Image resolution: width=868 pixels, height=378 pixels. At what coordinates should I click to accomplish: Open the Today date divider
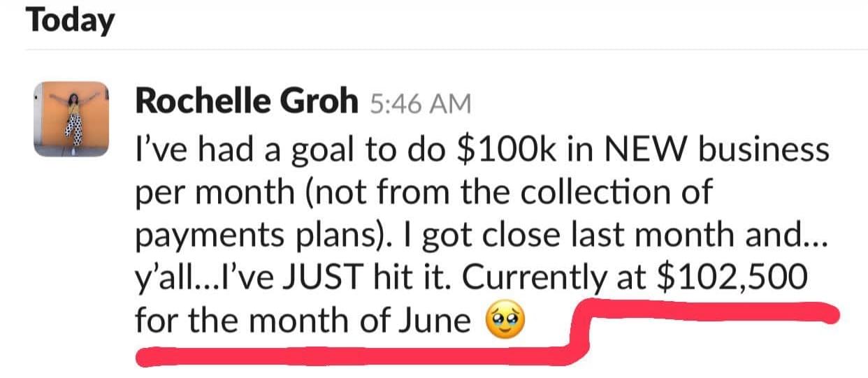(x=70, y=21)
